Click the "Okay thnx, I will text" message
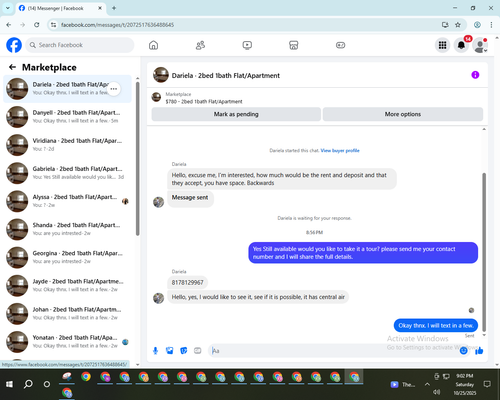 436,325
